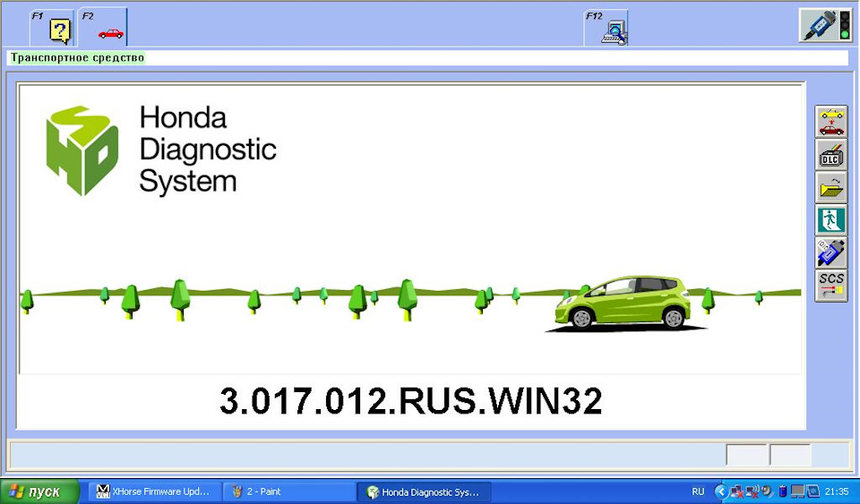The width and height of the screenshot is (860, 504).
Task: Activate the SCS short circuit icon
Action: point(831,285)
